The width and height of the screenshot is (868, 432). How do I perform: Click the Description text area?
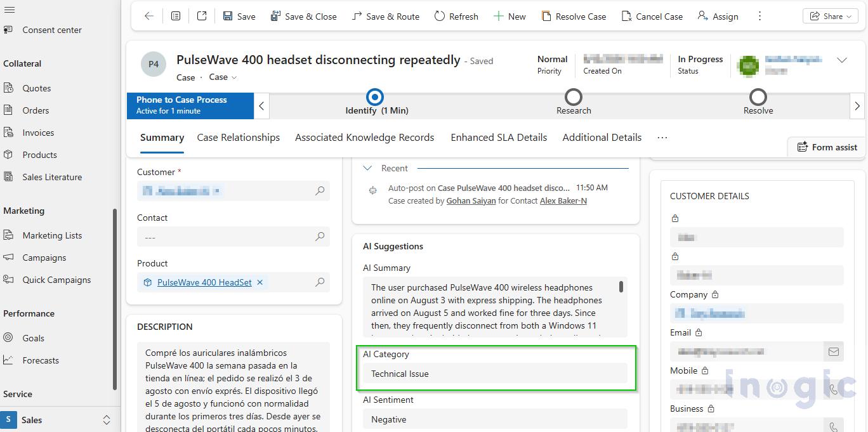pyautogui.click(x=233, y=387)
